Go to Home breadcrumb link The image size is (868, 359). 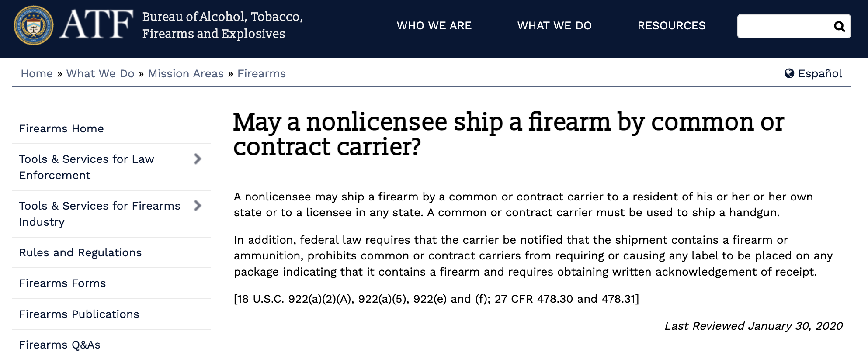click(37, 74)
